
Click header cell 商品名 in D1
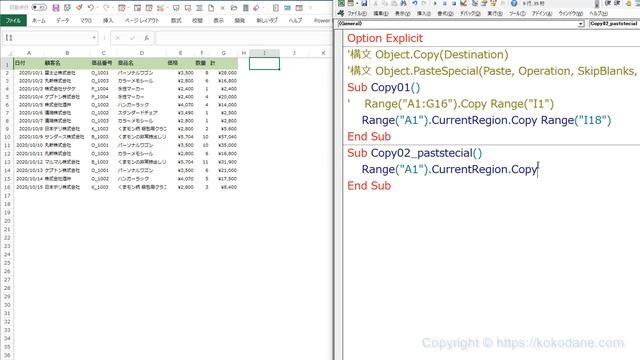pos(142,63)
